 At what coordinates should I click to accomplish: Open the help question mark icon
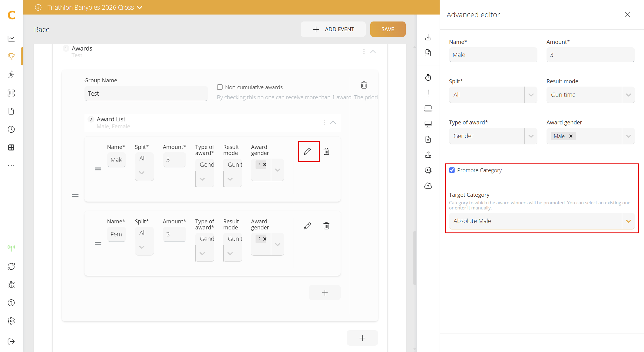click(11, 303)
